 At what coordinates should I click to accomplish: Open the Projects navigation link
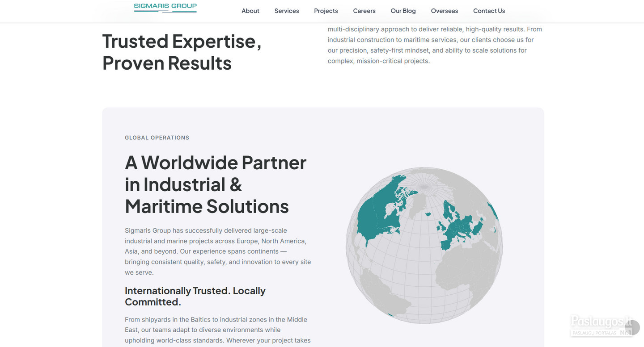[x=326, y=11]
